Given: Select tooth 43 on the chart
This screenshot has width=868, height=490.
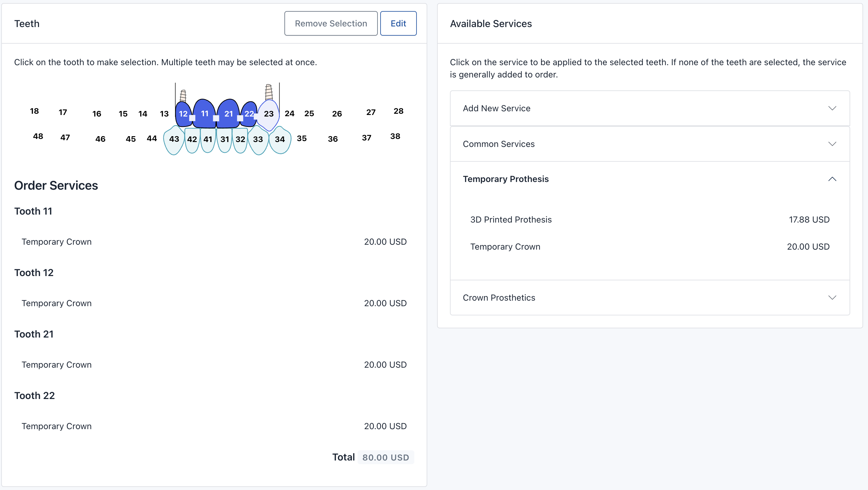Looking at the screenshot, I should click(x=174, y=139).
